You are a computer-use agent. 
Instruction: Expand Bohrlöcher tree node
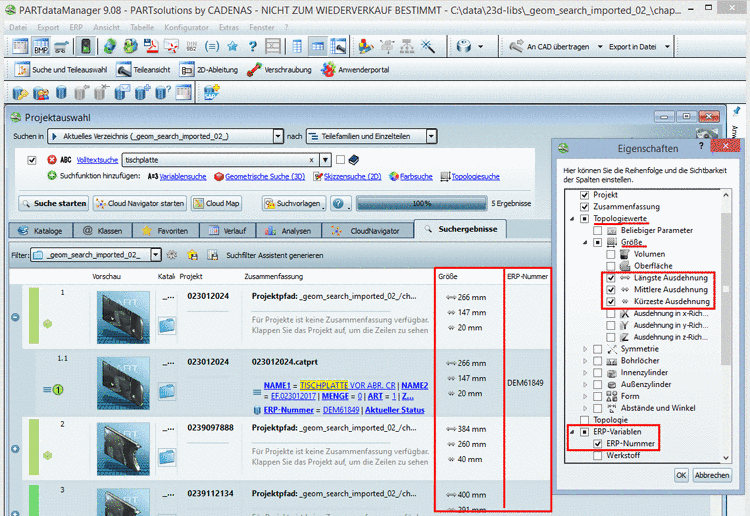coord(585,361)
